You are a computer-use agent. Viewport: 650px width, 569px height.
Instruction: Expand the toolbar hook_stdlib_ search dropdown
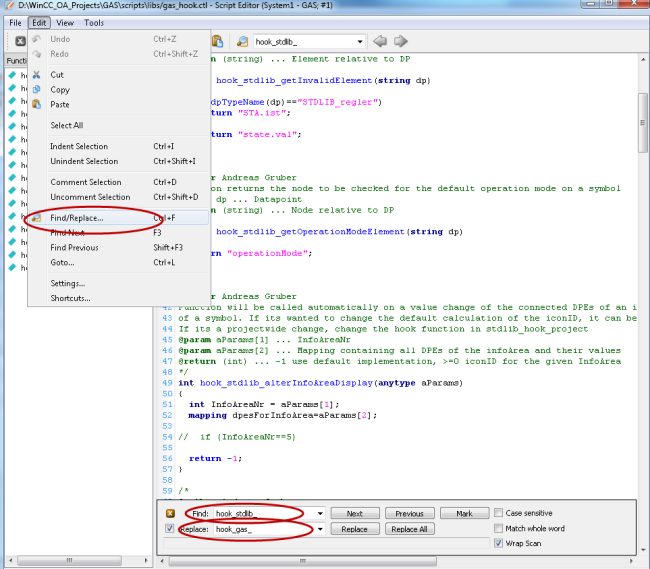358,42
